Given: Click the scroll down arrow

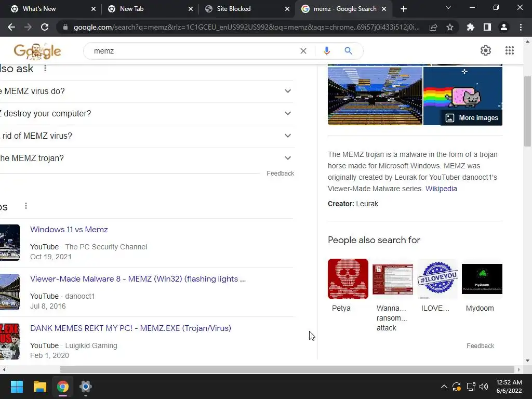Looking at the screenshot, I should (527, 361).
